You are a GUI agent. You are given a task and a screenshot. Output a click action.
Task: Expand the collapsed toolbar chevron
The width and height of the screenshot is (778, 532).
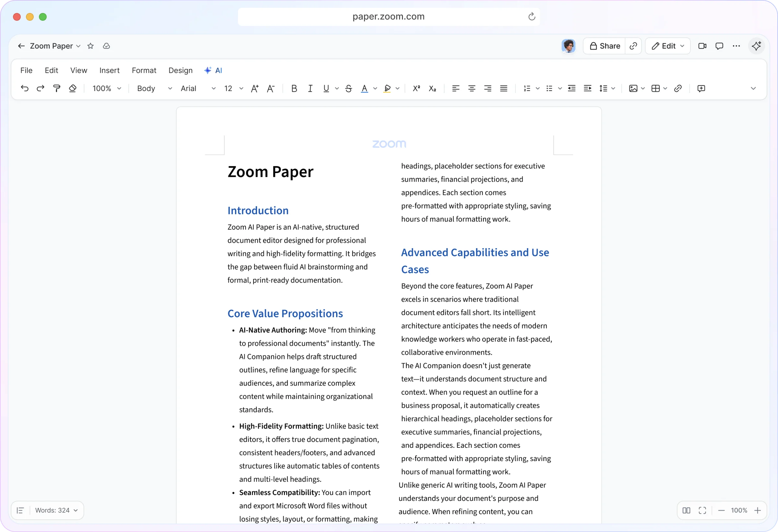click(753, 88)
